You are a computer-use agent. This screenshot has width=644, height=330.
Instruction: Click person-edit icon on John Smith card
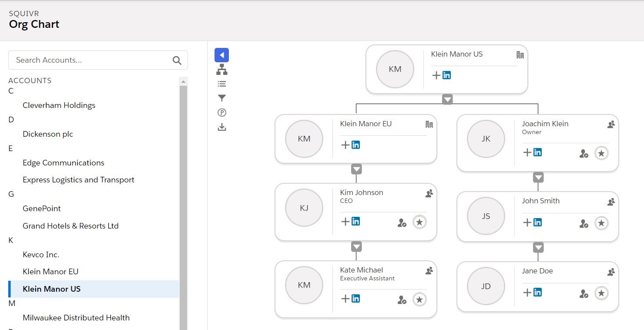(x=584, y=223)
